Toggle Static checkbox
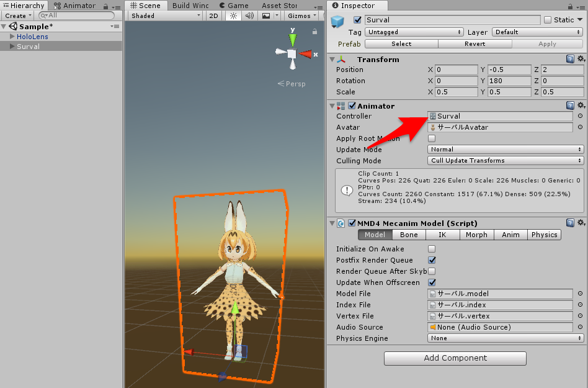The image size is (588, 388). 548,20
